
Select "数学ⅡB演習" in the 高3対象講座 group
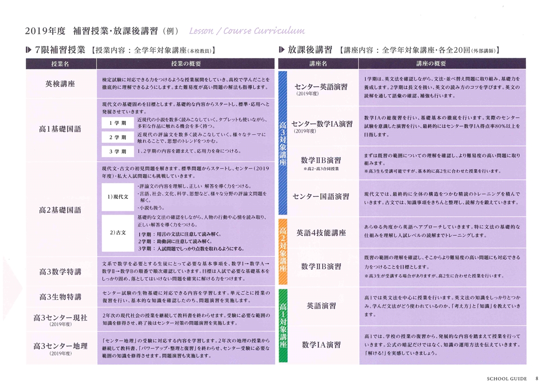[x=321, y=161]
